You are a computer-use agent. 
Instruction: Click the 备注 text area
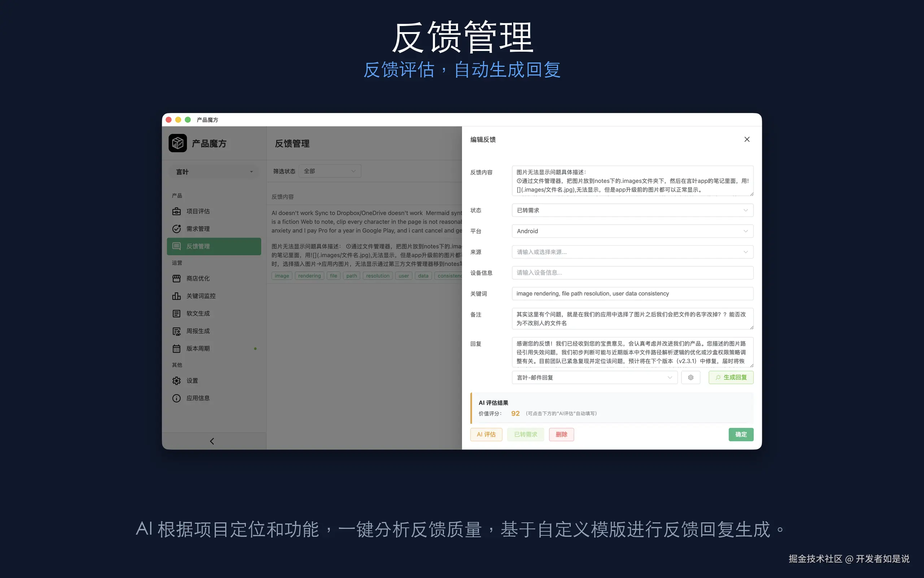point(632,319)
